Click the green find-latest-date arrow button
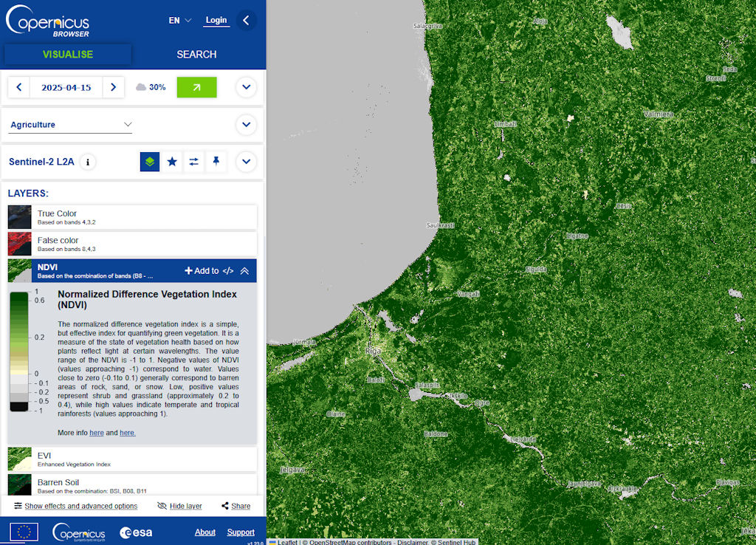 (x=196, y=87)
